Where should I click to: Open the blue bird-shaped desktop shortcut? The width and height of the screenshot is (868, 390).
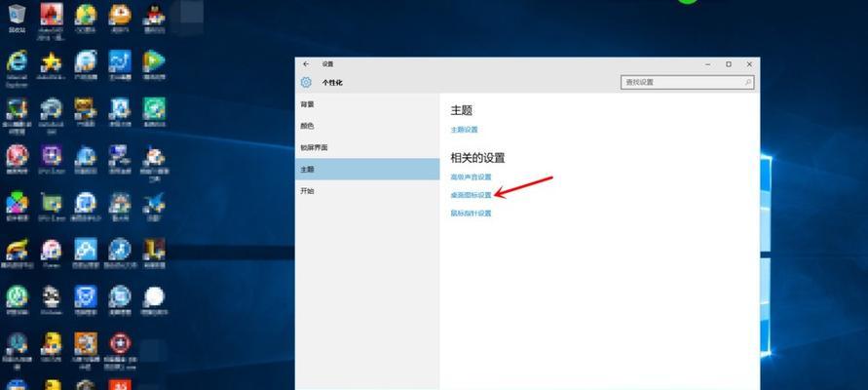tap(155, 203)
